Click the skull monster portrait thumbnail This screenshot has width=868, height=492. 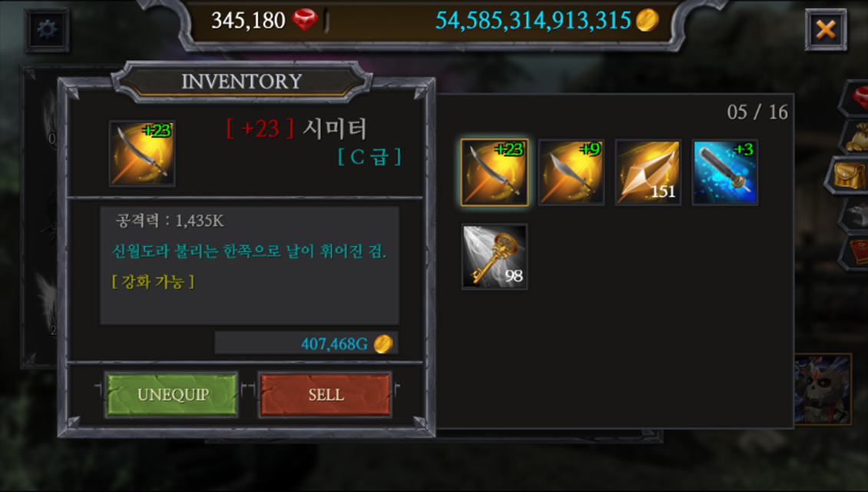[823, 390]
